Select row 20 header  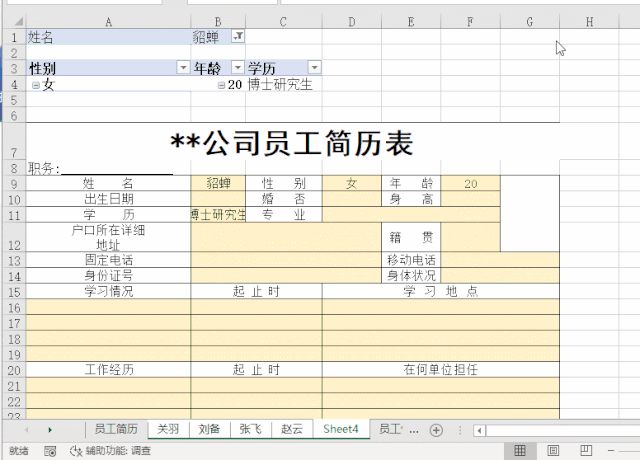pyautogui.click(x=14, y=370)
